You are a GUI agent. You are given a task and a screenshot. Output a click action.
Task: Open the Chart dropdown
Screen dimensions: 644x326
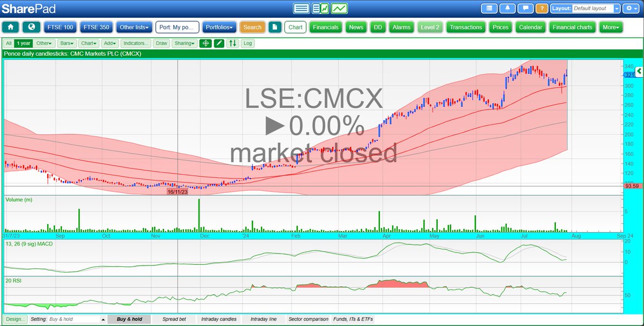[89, 43]
